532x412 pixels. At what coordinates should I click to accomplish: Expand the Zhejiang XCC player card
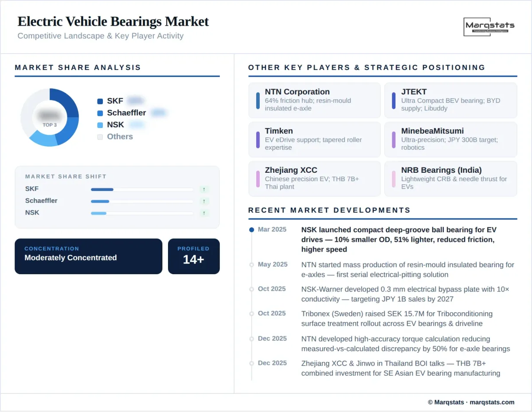coord(314,179)
